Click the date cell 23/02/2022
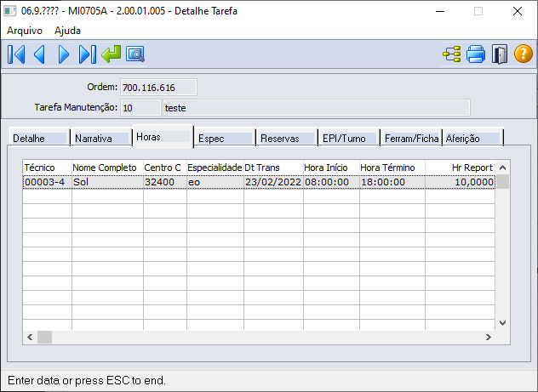This screenshot has height=392, width=538. pos(273,182)
